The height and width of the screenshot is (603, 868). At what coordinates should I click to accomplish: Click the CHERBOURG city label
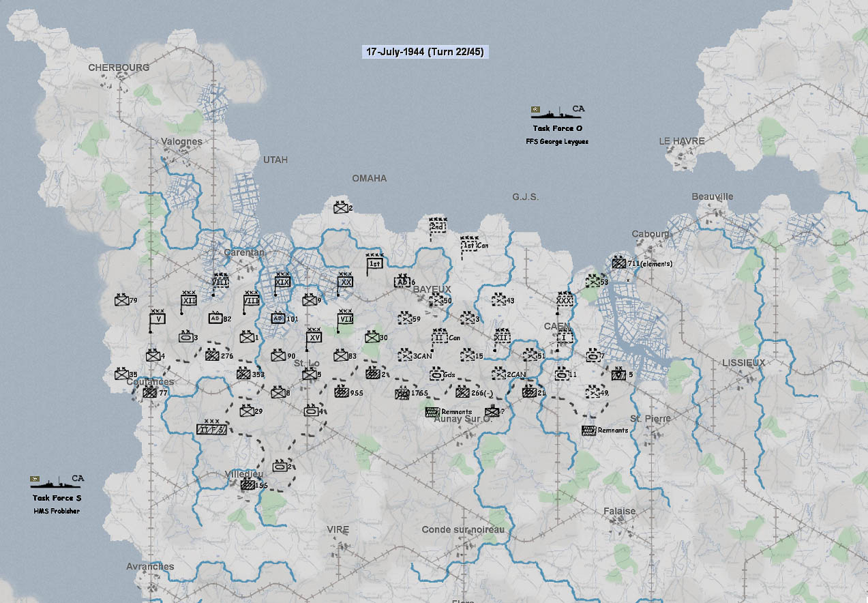click(x=119, y=68)
